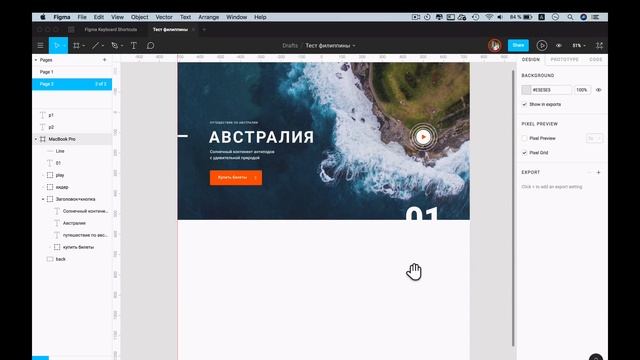Click the frame icon of MacBook Pro layer
This screenshot has height=360, width=640.
[42, 139]
